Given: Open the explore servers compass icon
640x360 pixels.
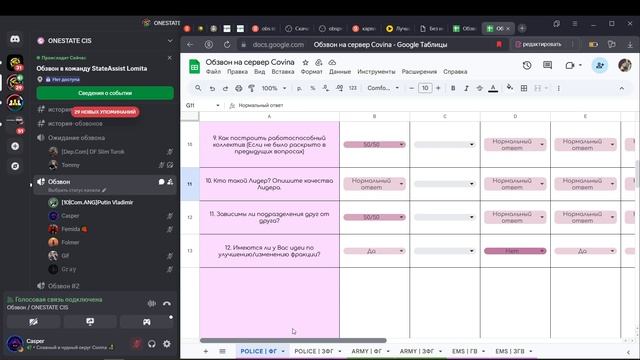Looking at the screenshot, I should (x=15, y=166).
